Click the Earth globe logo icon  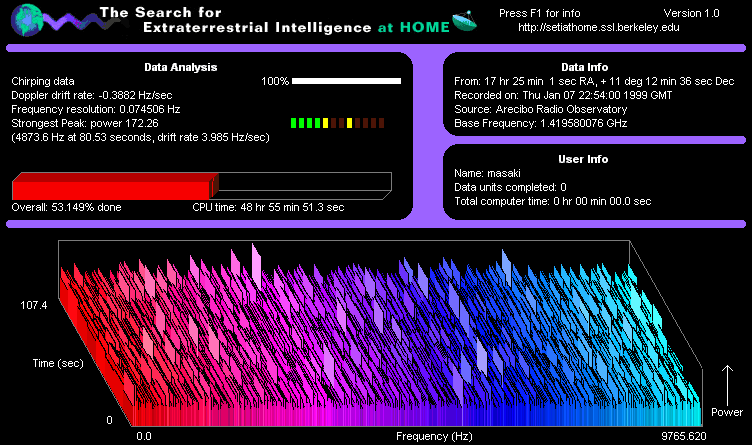click(27, 20)
